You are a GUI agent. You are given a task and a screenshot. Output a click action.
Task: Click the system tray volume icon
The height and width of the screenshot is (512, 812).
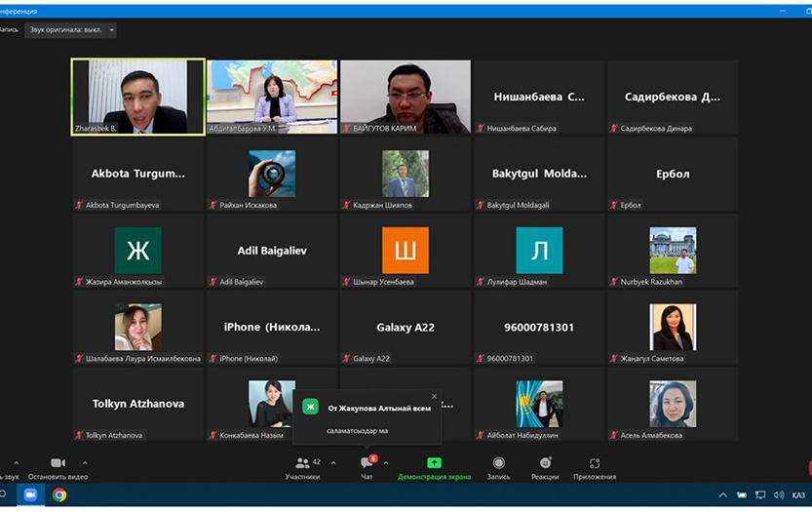pos(778,495)
